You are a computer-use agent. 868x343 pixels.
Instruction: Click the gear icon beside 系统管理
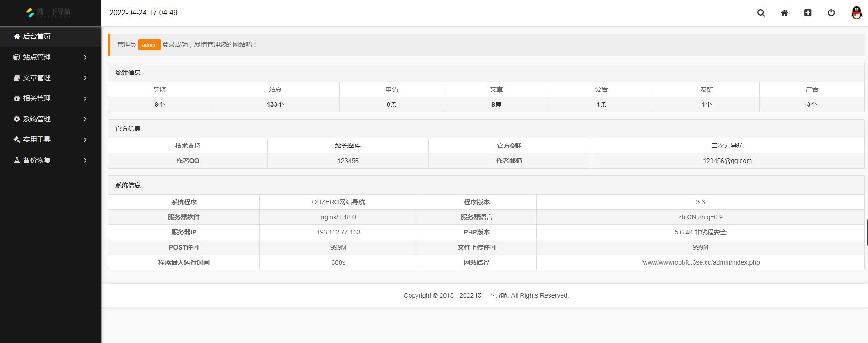click(x=17, y=119)
